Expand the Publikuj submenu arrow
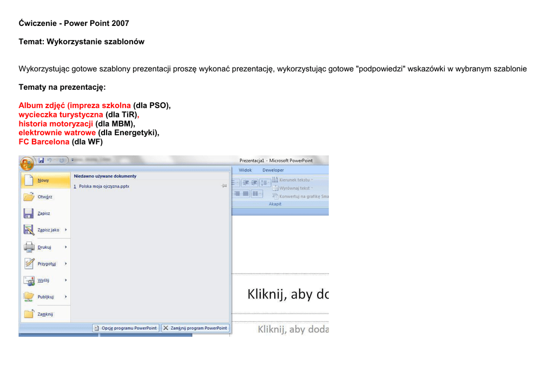This screenshot has height=392, width=554. (65, 297)
